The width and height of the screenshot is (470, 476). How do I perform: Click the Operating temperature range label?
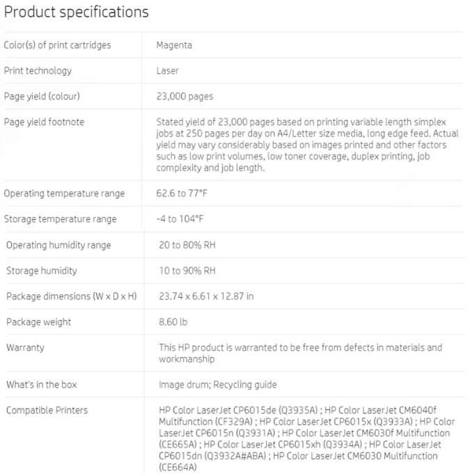point(64,193)
